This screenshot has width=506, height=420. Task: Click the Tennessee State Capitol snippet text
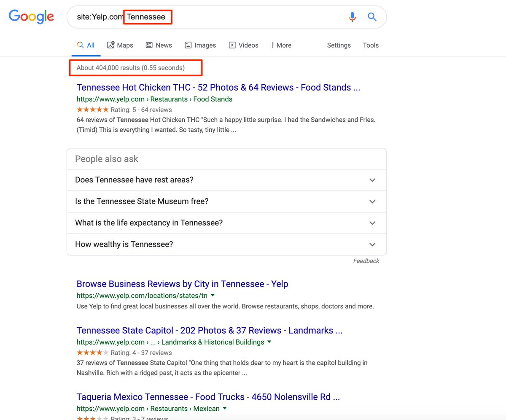[222, 368]
